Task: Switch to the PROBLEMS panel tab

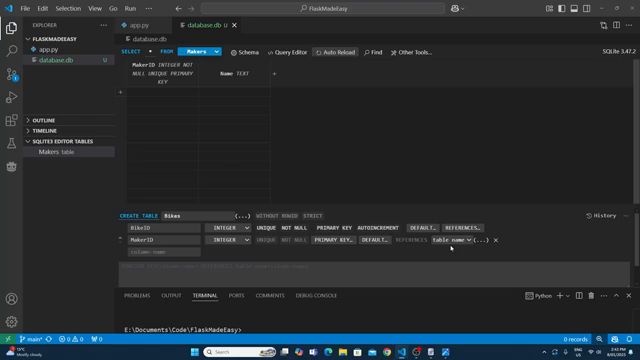Action: [x=137, y=296]
